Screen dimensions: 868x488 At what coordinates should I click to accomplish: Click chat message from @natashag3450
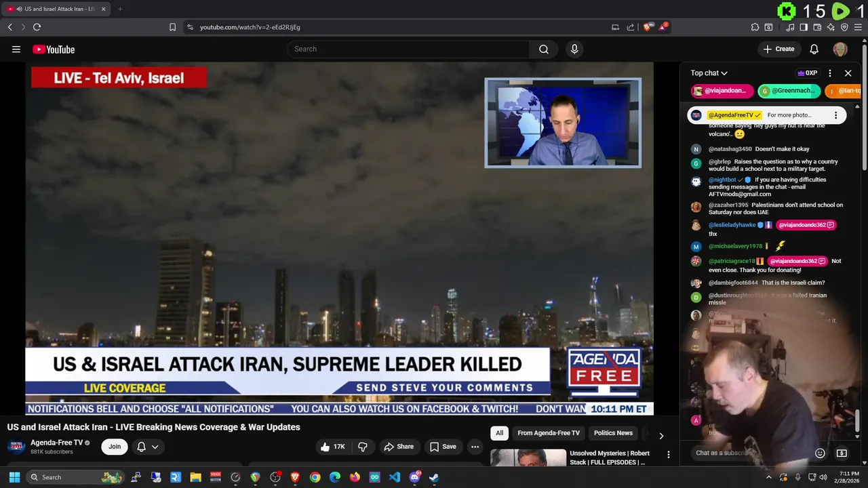771,149
